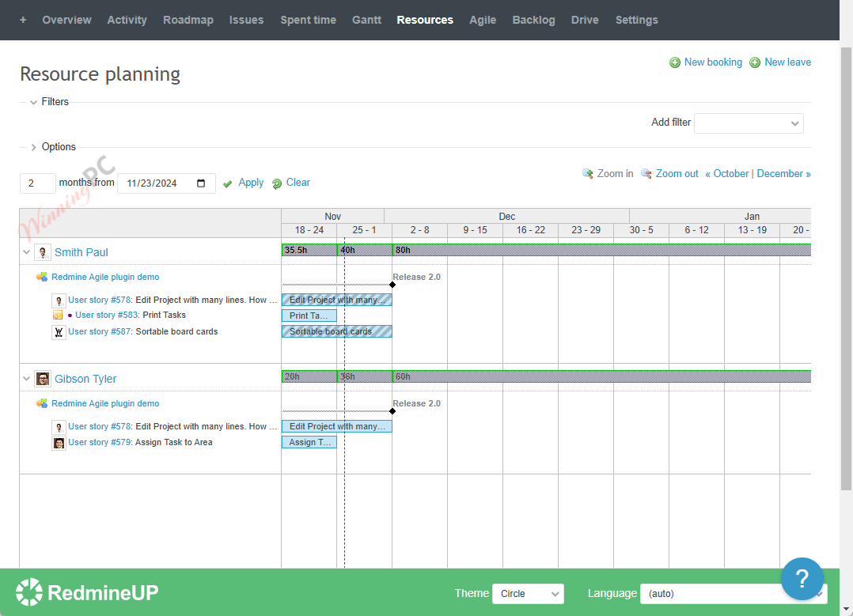The image size is (853, 616).
Task: Click the Zoom out magnifier icon
Action: tap(646, 174)
